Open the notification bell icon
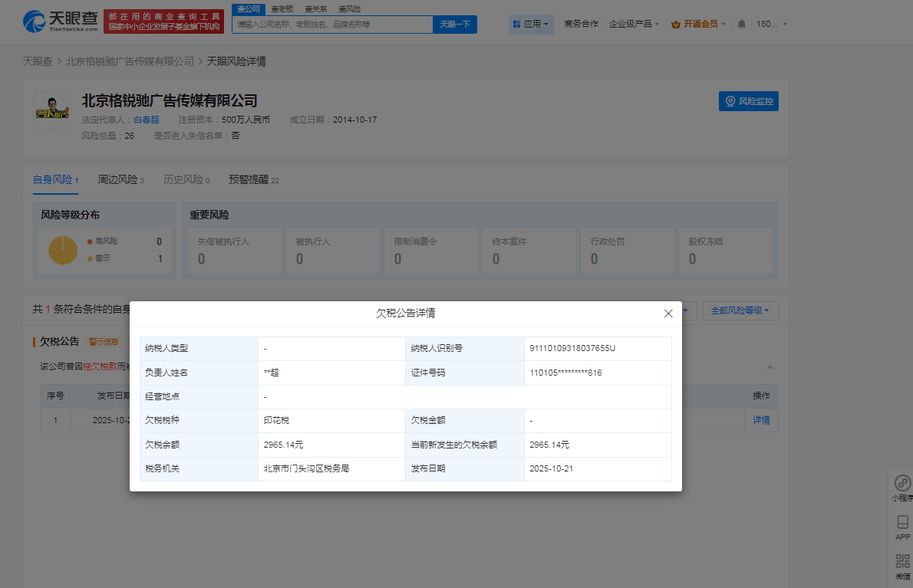913x588 pixels. 741,25
